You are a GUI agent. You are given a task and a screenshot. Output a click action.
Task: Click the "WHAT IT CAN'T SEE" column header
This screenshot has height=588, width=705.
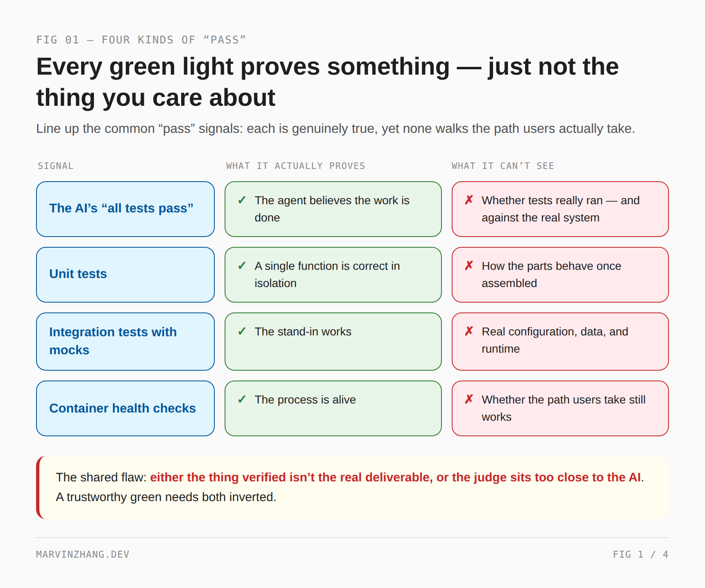point(503,166)
